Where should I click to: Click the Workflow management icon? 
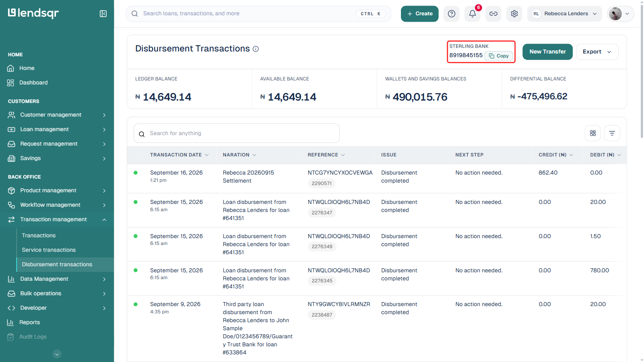click(11, 205)
